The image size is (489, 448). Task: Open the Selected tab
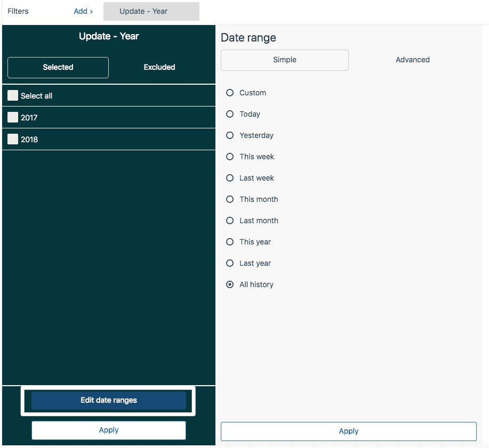(x=58, y=67)
